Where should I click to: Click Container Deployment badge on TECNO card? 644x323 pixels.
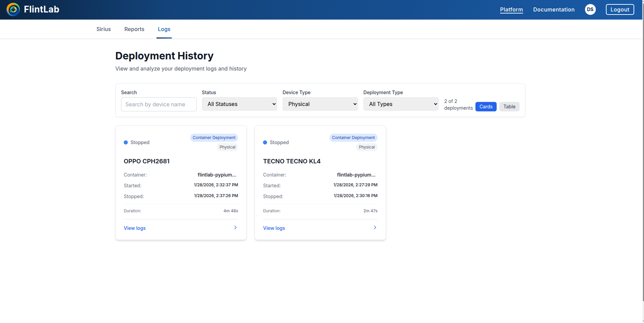353,138
